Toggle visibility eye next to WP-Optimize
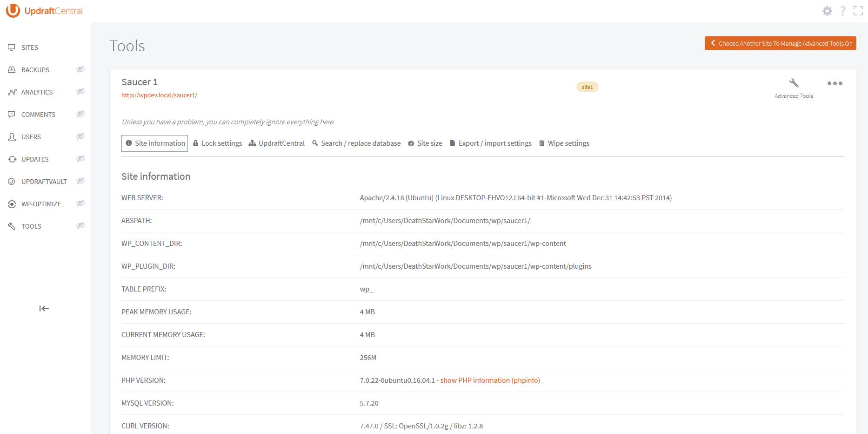The height and width of the screenshot is (434, 868). point(80,203)
